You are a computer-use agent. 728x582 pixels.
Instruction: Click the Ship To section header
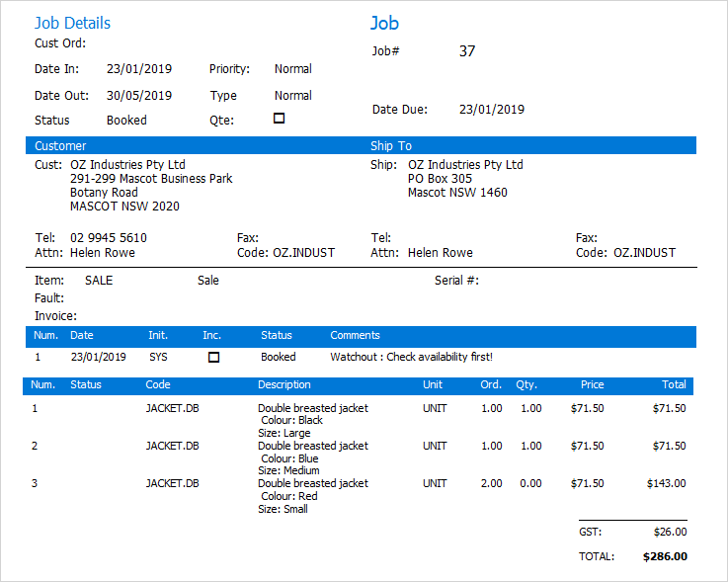pos(391,146)
